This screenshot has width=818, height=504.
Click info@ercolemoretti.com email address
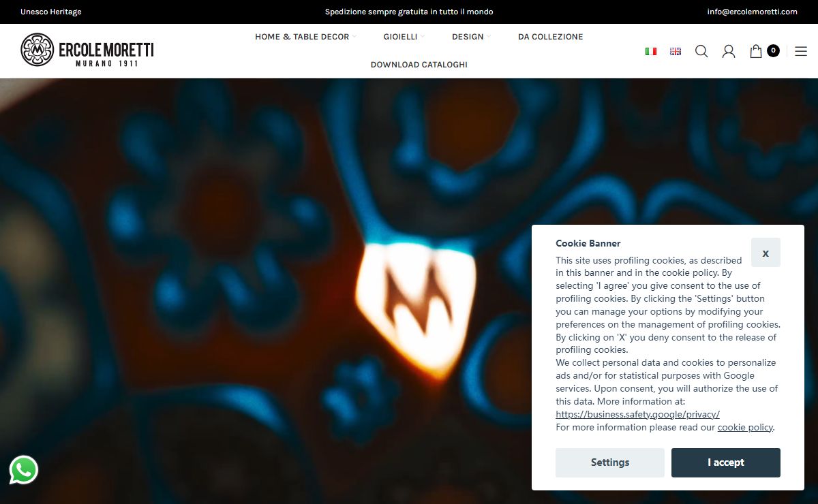[753, 12]
